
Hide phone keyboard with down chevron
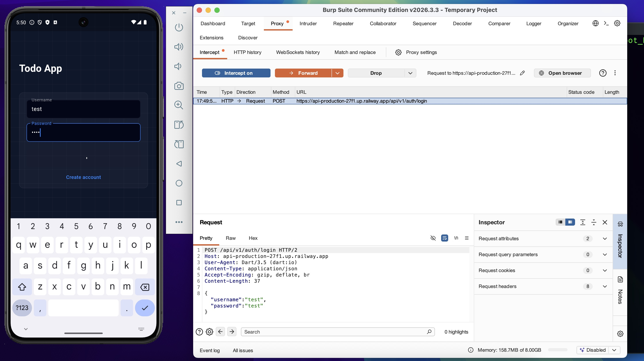click(26, 329)
